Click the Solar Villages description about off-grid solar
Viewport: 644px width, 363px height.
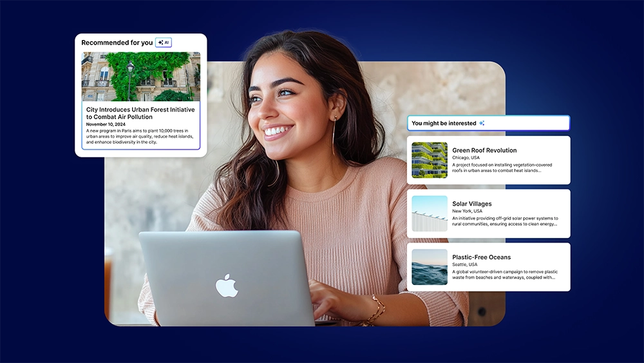coord(505,221)
